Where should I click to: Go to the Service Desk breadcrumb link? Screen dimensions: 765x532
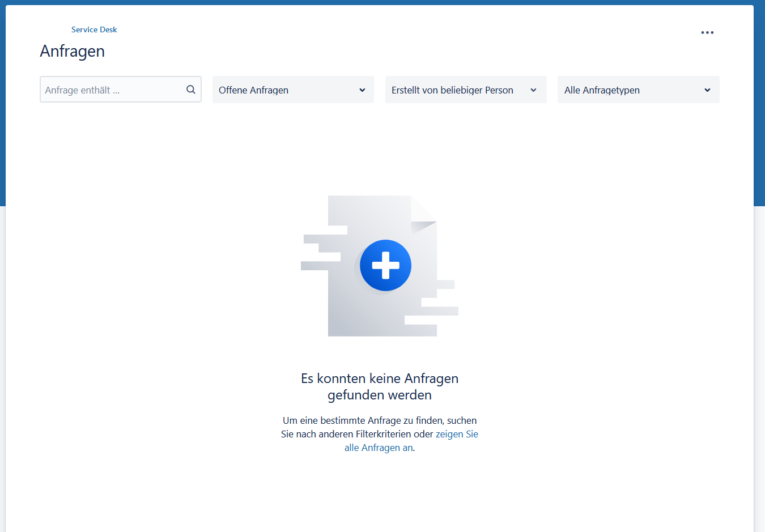[x=94, y=29]
